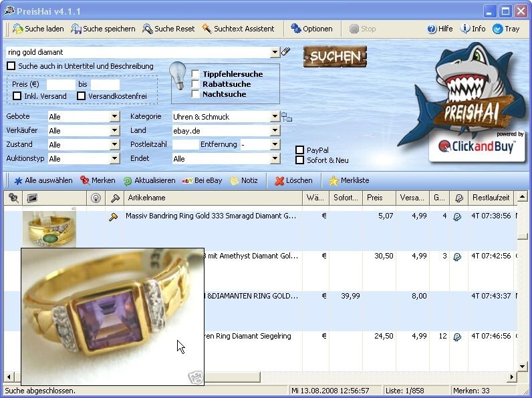
Task: Check the PayPal filter checkbox
Action: (299, 150)
